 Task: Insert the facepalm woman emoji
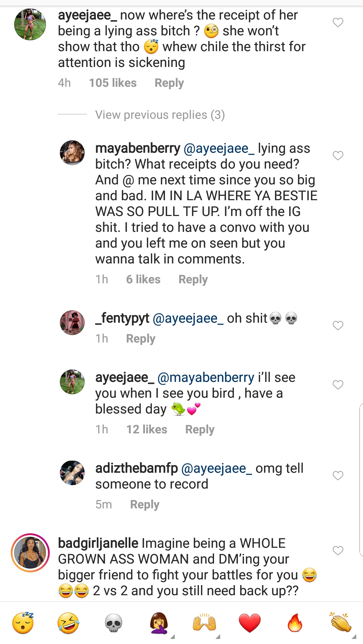click(x=159, y=623)
